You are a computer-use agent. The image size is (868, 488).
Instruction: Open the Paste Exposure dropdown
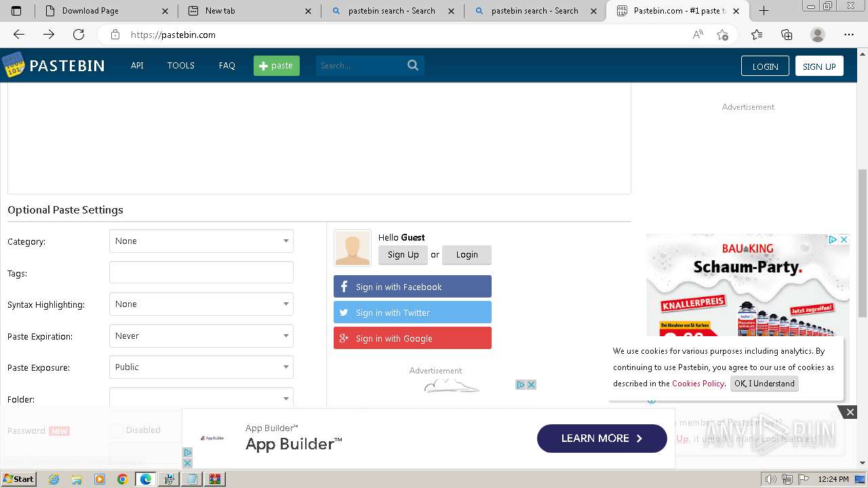201,367
